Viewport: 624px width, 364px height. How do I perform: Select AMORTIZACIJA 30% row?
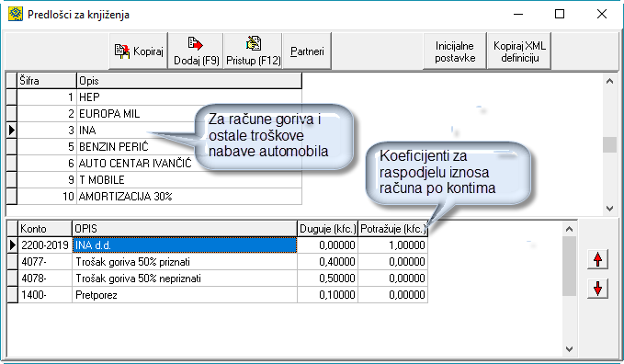point(159,197)
